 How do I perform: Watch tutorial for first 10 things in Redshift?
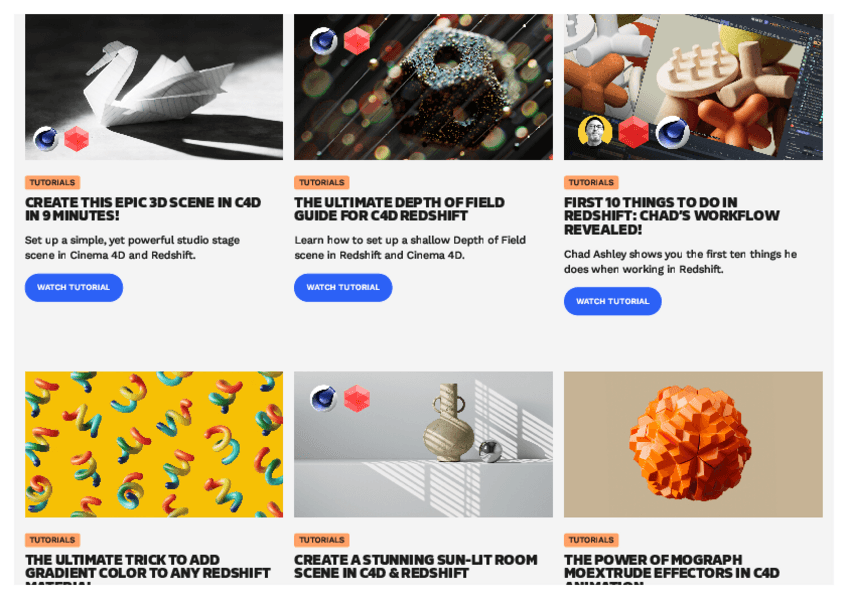[612, 301]
